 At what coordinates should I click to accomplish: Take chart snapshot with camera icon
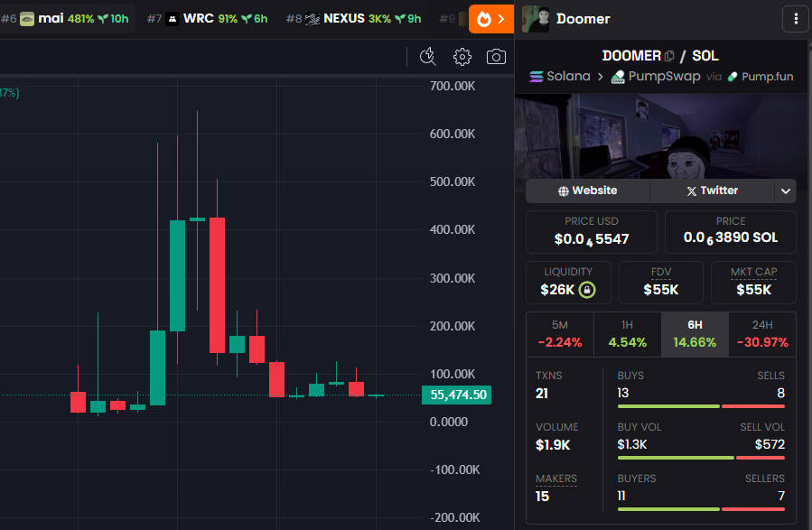coord(496,56)
